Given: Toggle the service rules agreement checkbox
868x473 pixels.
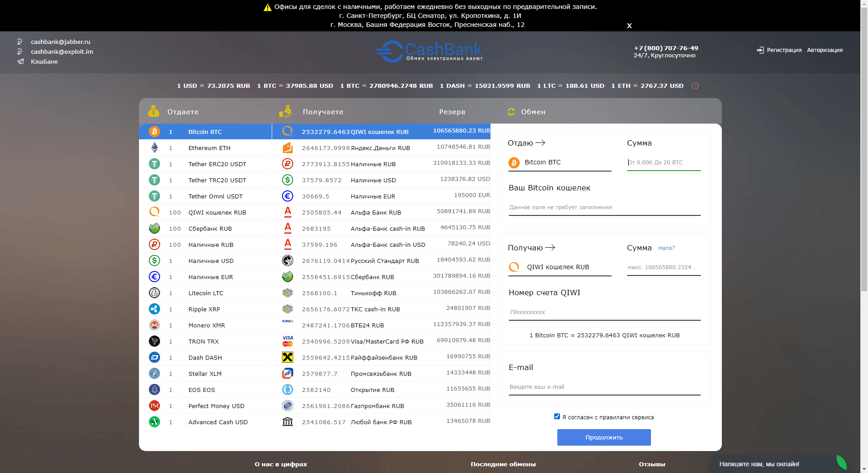Looking at the screenshot, I should (x=557, y=417).
